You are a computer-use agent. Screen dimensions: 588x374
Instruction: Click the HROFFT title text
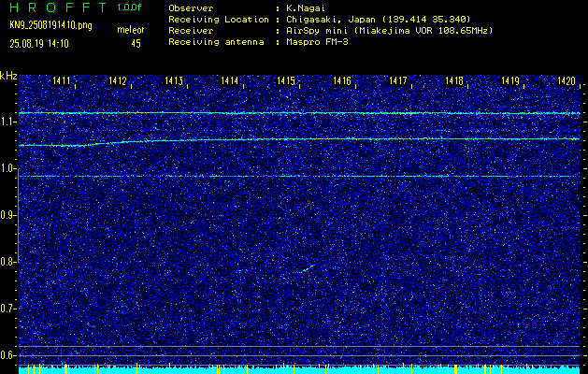(58, 7)
